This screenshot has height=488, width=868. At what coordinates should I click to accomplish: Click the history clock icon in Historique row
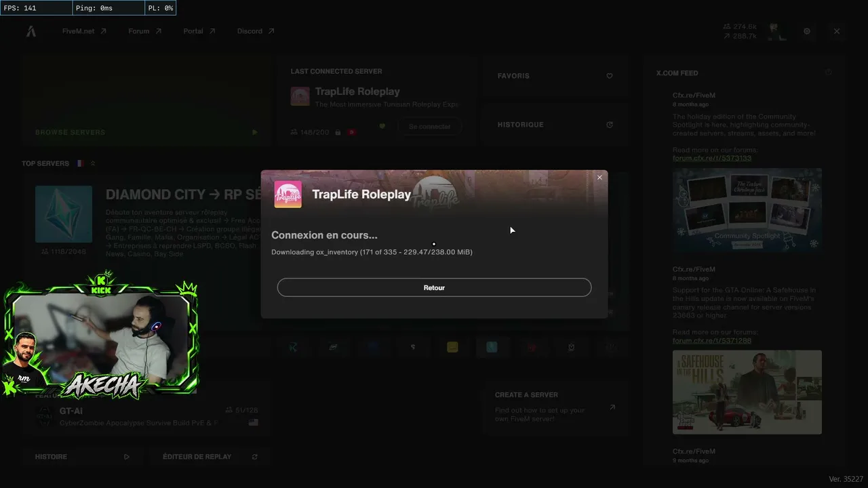click(x=610, y=125)
